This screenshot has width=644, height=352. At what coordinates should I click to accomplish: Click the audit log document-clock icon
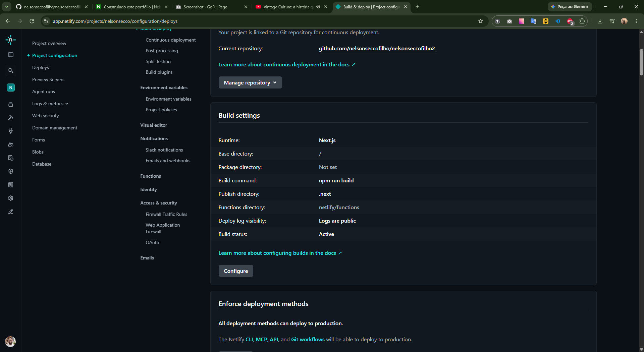click(11, 158)
